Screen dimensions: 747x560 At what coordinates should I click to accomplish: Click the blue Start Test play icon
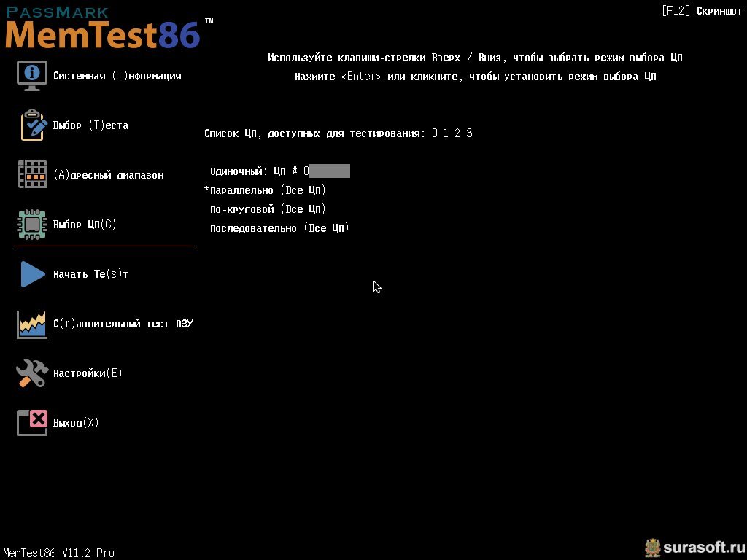point(33,274)
